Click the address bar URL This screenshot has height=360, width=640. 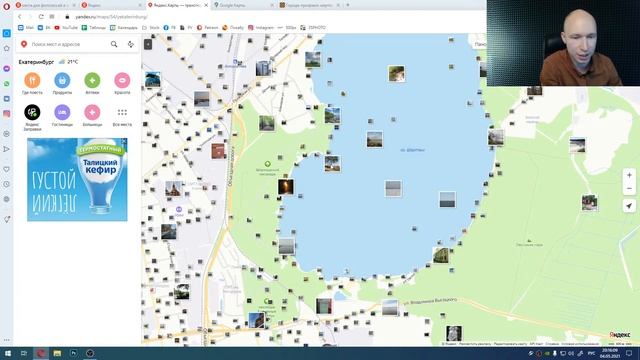[x=111, y=17]
